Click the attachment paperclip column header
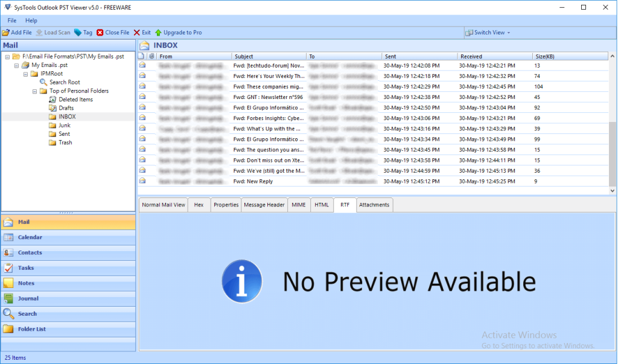This screenshot has height=364, width=618. pyautogui.click(x=151, y=56)
